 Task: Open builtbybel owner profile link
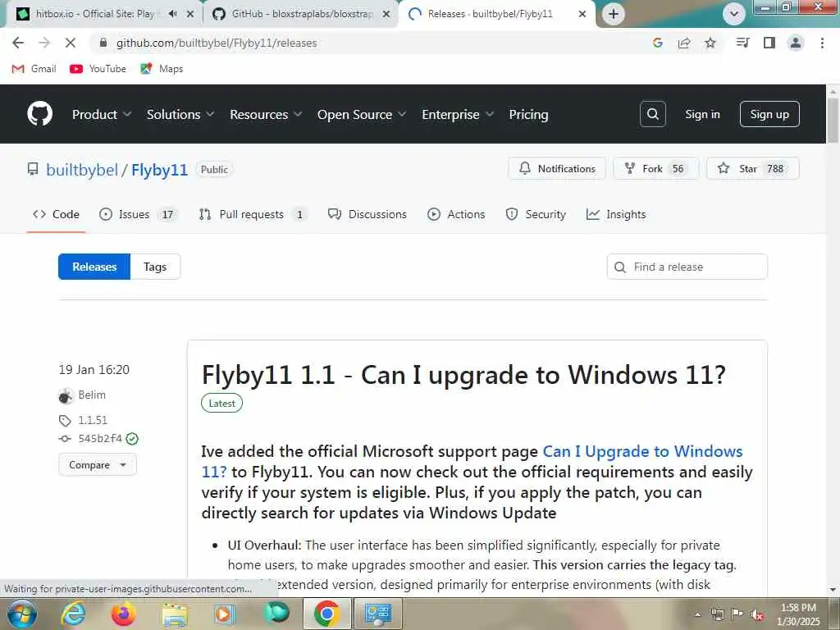coord(82,170)
